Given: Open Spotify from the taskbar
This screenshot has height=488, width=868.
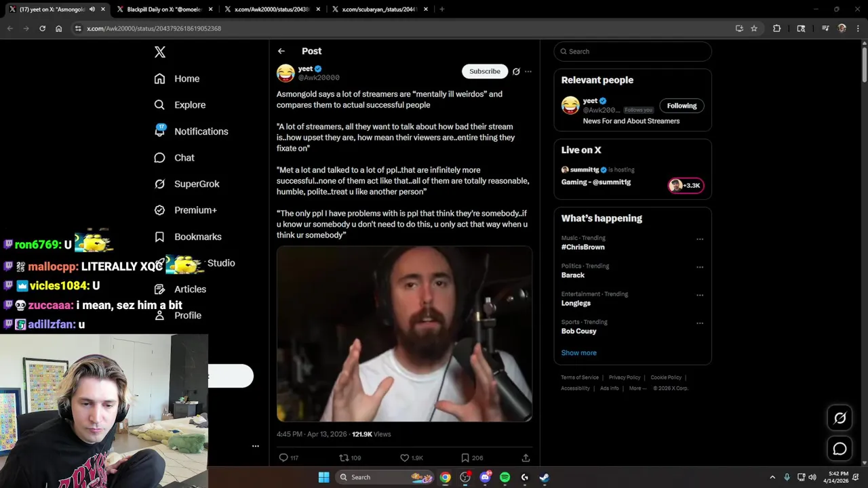Looking at the screenshot, I should tap(505, 477).
